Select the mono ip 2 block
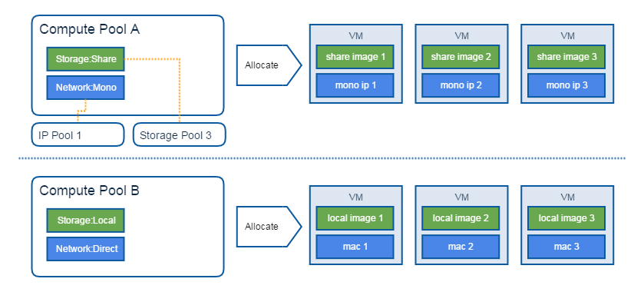Image resolution: width=644 pixels, height=292 pixels. tap(461, 85)
